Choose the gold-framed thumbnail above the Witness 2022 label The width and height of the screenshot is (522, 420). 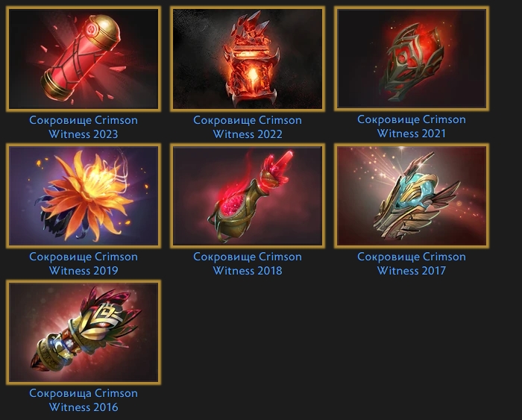coord(248,59)
